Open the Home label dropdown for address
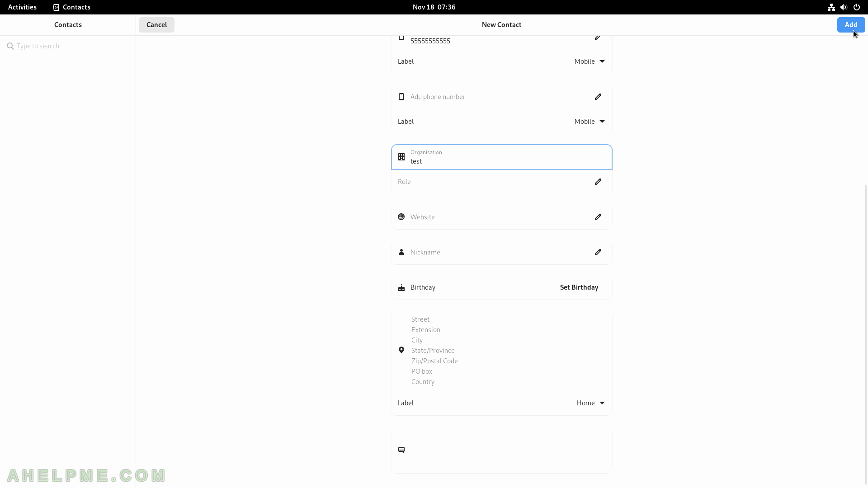The height and width of the screenshot is (488, 868). [590, 403]
